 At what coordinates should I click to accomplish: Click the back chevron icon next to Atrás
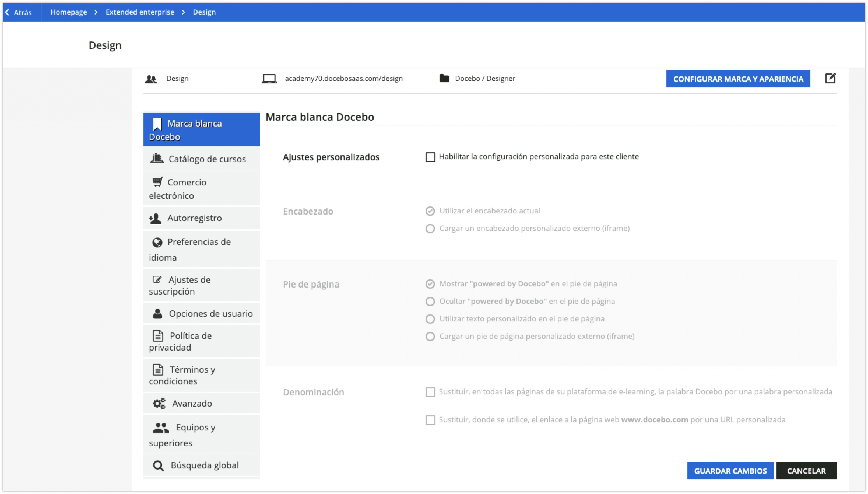[x=7, y=12]
